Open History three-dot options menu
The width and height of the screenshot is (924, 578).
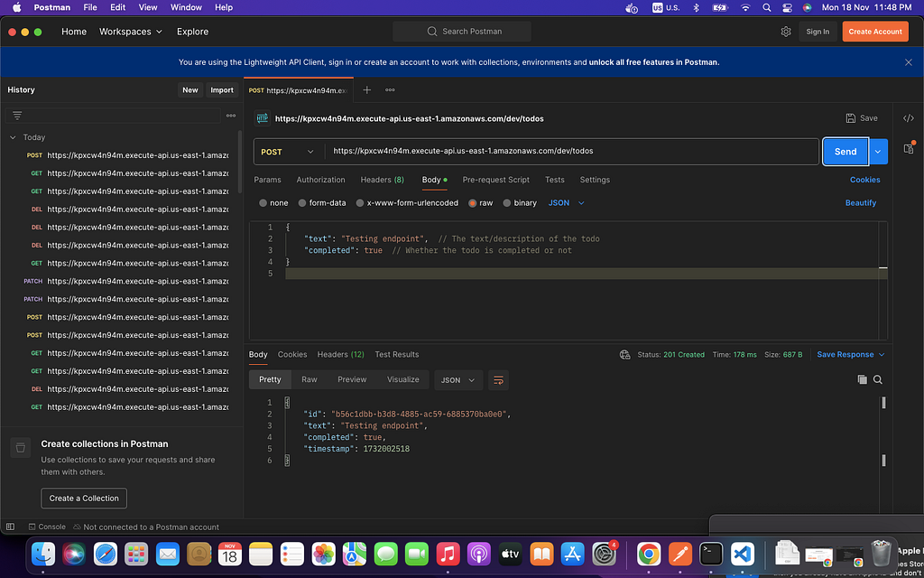[x=231, y=116]
